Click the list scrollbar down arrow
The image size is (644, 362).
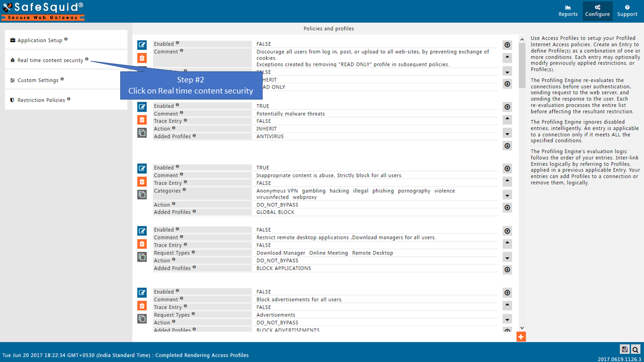click(522, 328)
